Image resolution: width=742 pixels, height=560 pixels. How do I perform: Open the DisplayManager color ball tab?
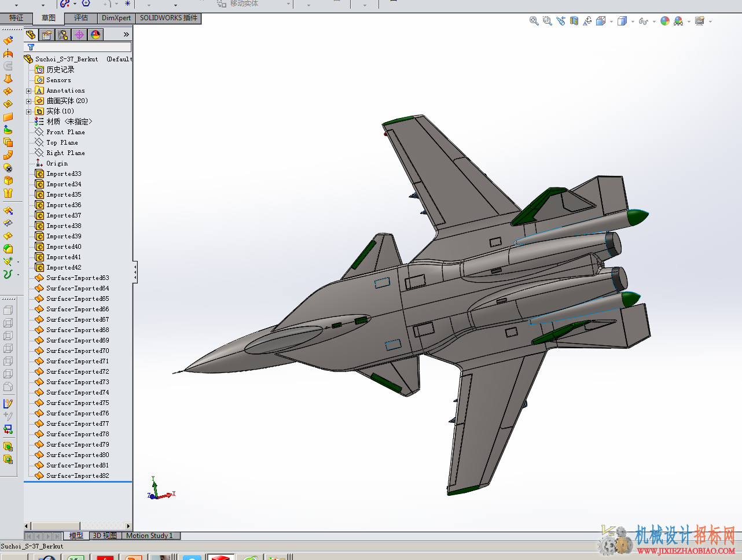pyautogui.click(x=95, y=35)
